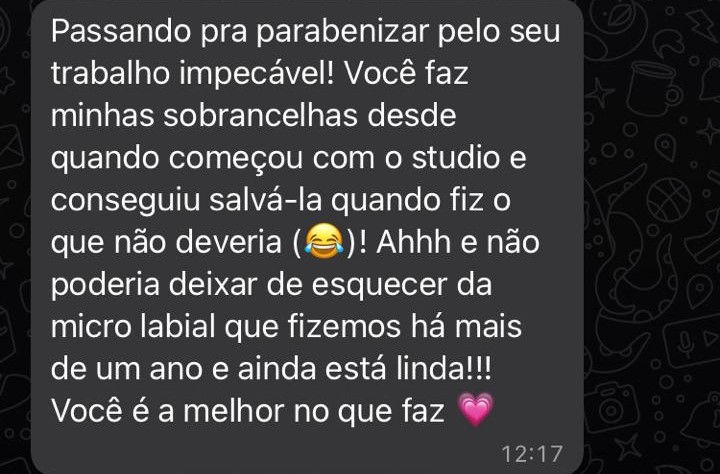This screenshot has width=720, height=474.
Task: Click the word "sobrancelhas"
Action: click(260, 115)
